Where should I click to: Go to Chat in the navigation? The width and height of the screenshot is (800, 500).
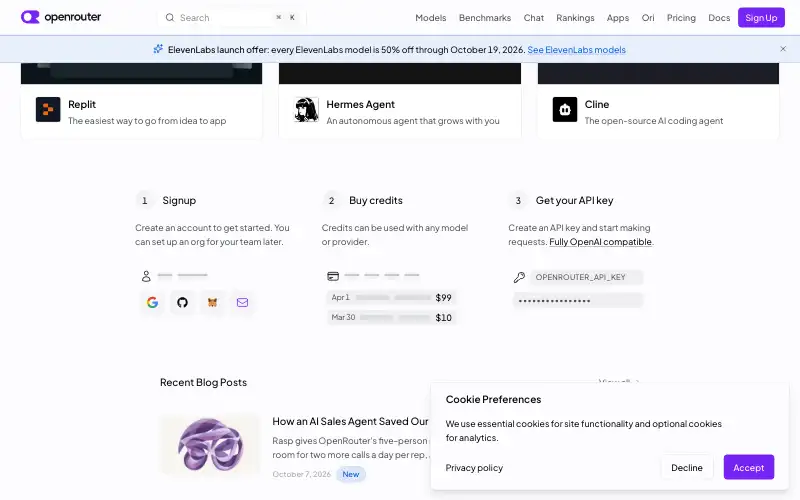pyautogui.click(x=534, y=18)
